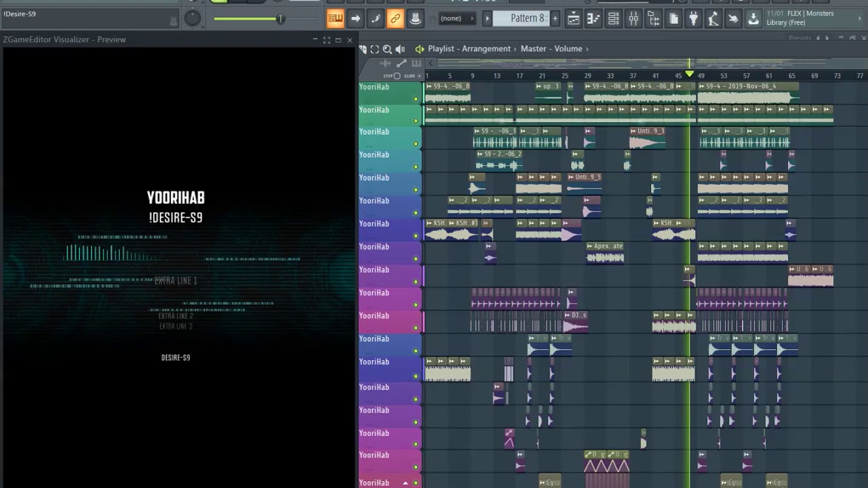Click bar number 33 on the ruler
This screenshot has height=488, width=868.
610,76
